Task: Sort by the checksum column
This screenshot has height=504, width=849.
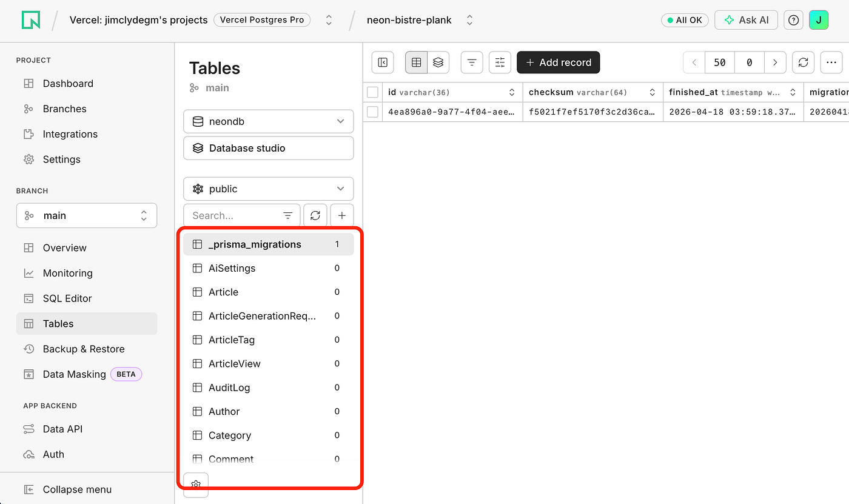Action: pos(652,92)
